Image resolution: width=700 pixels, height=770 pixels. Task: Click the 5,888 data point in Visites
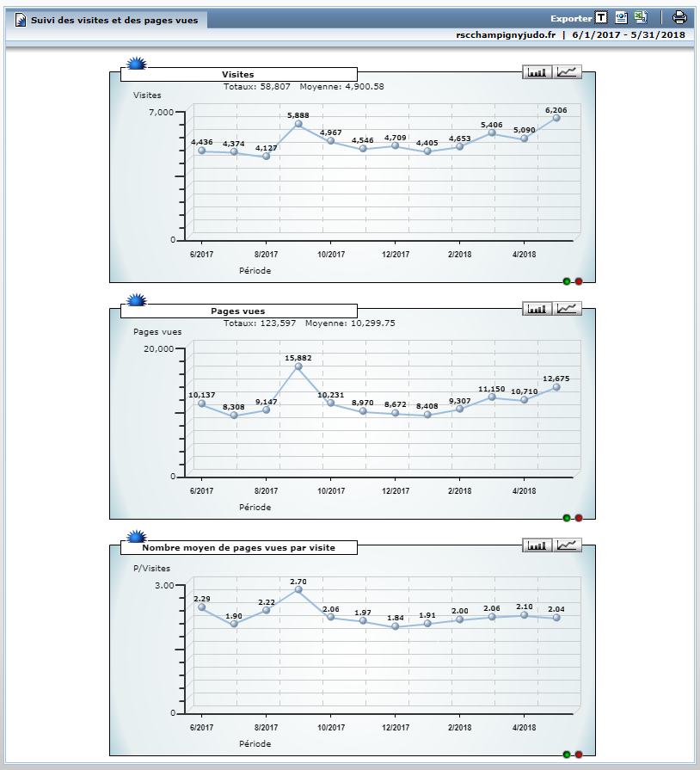point(298,124)
